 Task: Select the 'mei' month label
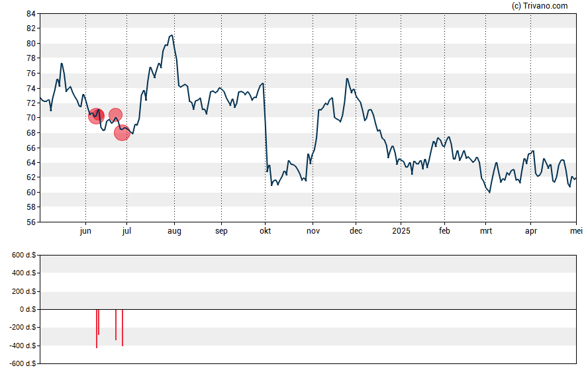[576, 231]
